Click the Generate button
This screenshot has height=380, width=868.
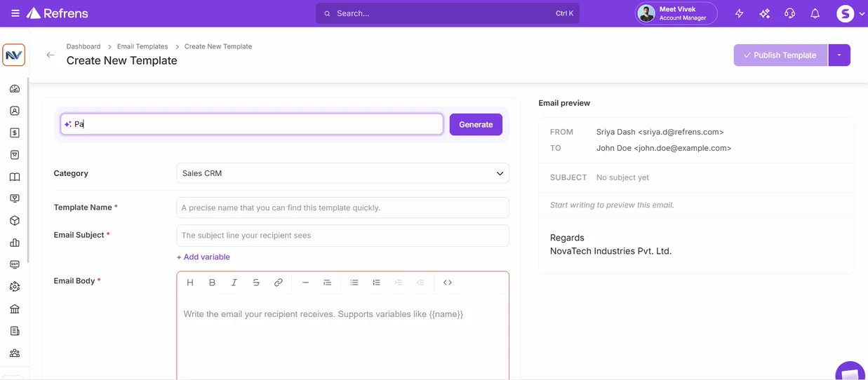476,124
